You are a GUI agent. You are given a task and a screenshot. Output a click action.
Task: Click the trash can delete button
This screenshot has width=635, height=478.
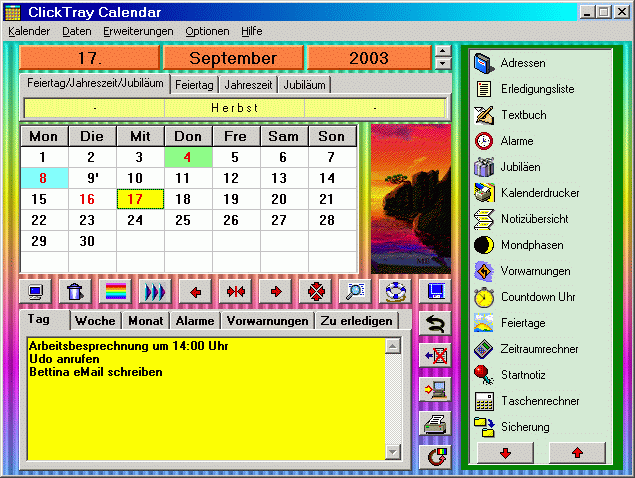point(75,291)
